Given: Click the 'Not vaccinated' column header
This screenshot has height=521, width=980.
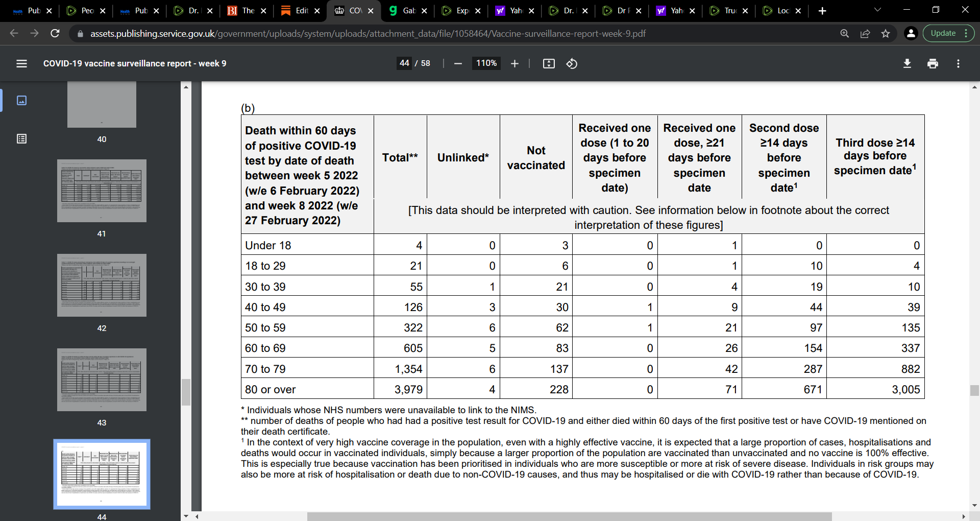Looking at the screenshot, I should (536, 158).
